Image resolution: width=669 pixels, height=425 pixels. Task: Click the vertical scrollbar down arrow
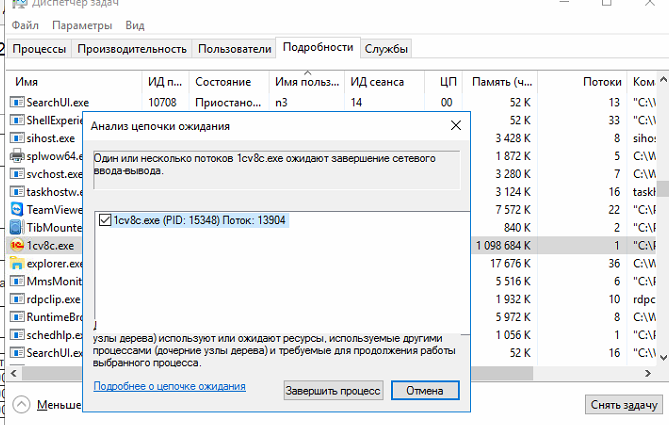(x=663, y=358)
